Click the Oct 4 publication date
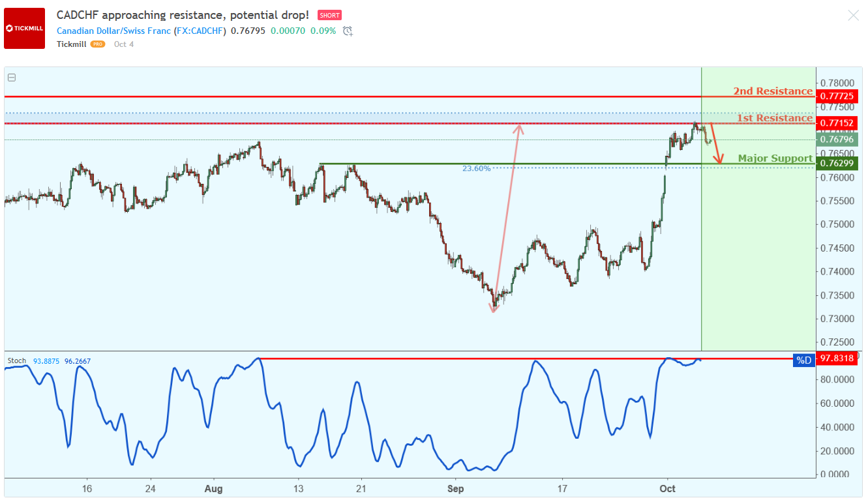 [x=124, y=44]
